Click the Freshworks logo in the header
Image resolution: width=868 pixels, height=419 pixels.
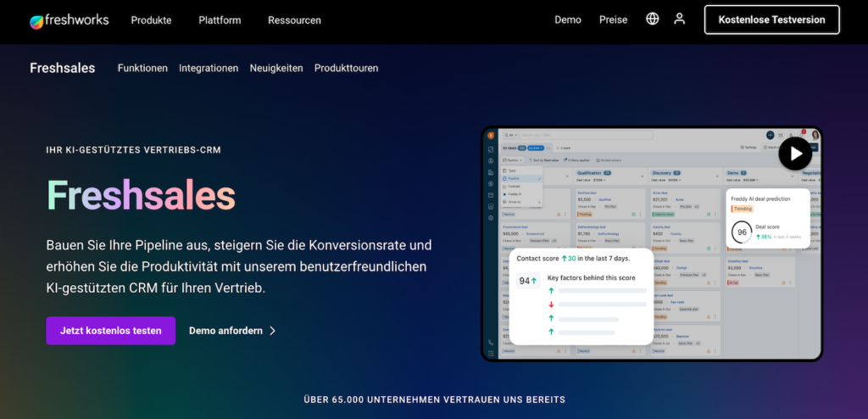(x=69, y=20)
